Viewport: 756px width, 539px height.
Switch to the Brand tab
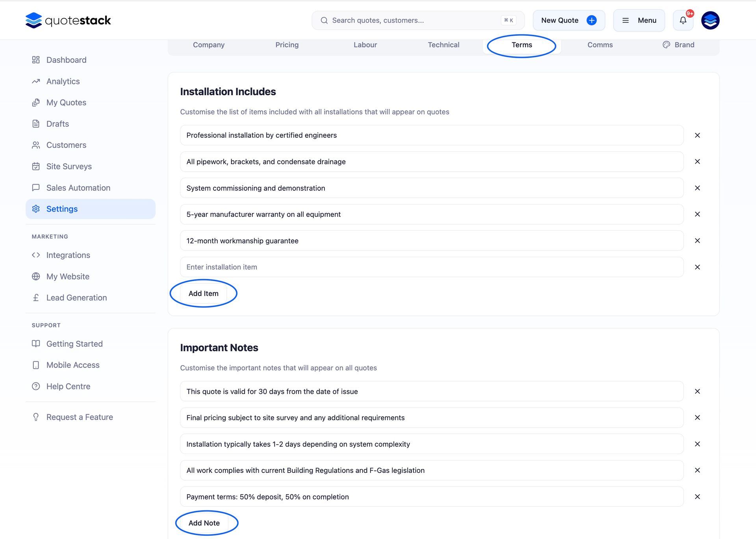tap(679, 45)
